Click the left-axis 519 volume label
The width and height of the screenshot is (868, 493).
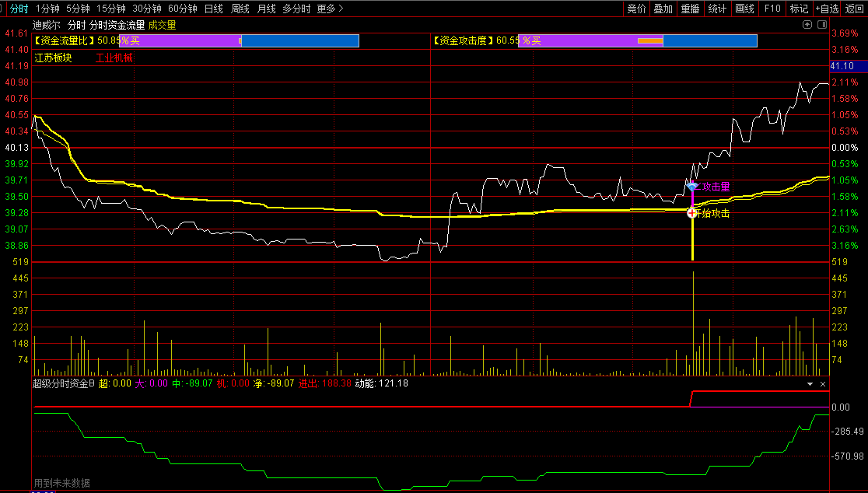pyautogui.click(x=20, y=262)
